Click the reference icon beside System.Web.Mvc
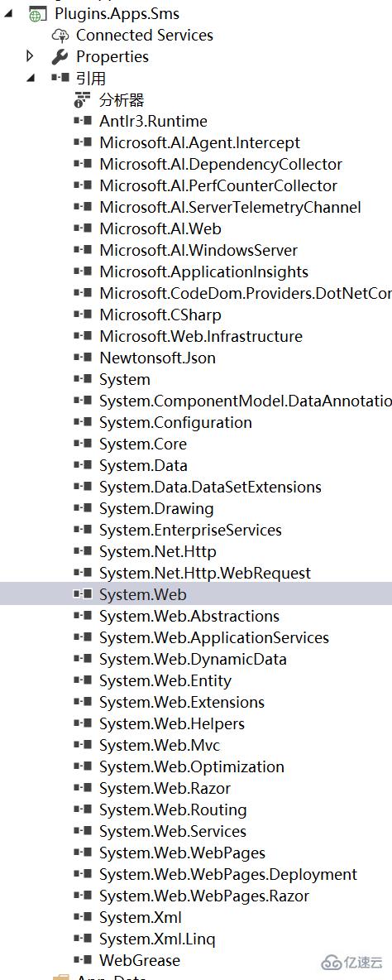 point(83,745)
